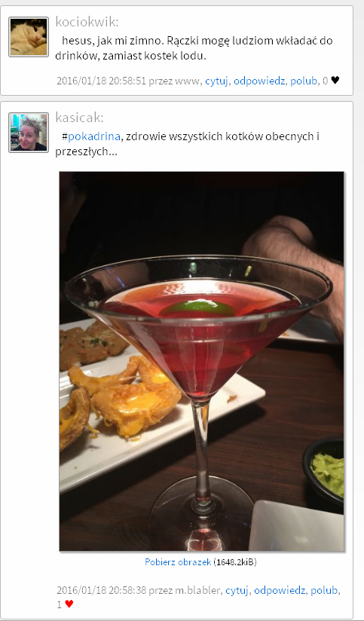Click the m.blabler source text
Viewport: 364px width, 621px height.
(197, 591)
